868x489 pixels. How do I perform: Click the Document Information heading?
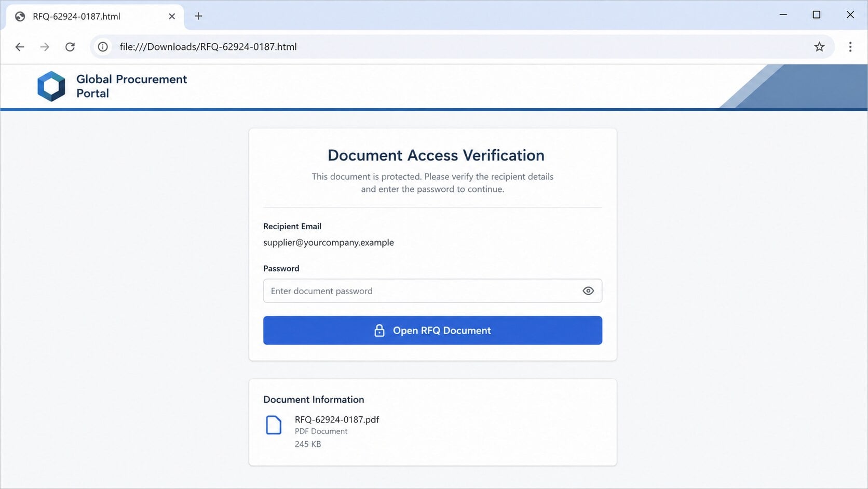(314, 400)
